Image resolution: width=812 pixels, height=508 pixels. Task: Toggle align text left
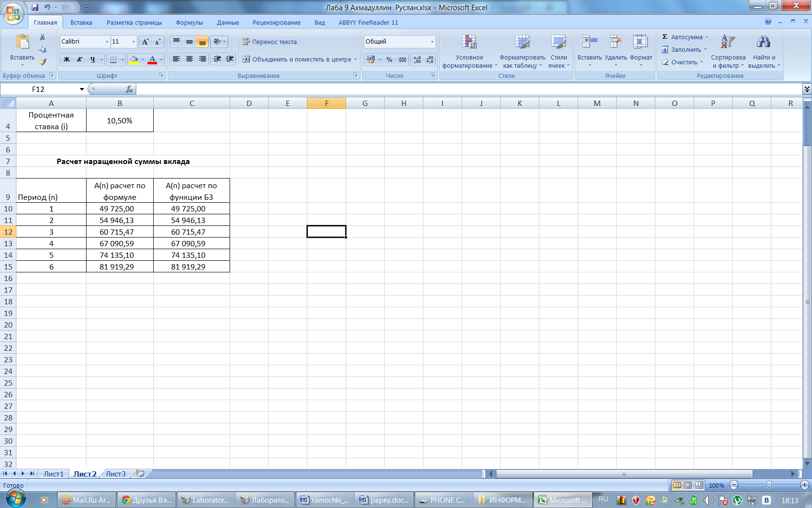point(176,59)
